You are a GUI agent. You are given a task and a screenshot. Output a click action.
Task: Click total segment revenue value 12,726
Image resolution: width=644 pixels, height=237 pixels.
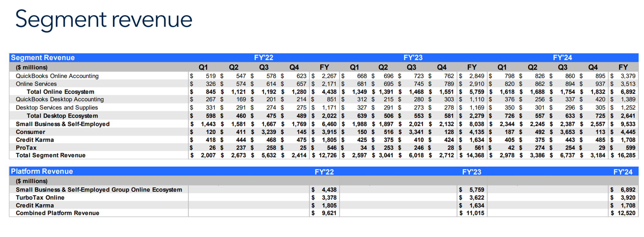(328, 155)
